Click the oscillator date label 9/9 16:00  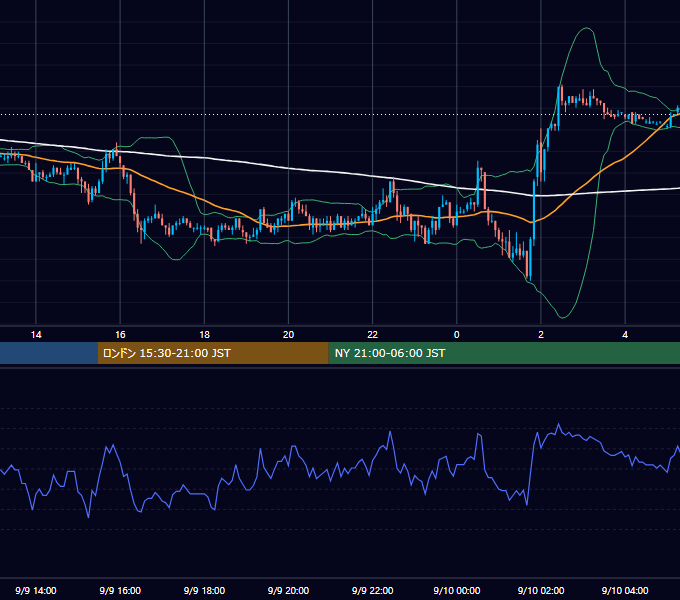coord(120,590)
